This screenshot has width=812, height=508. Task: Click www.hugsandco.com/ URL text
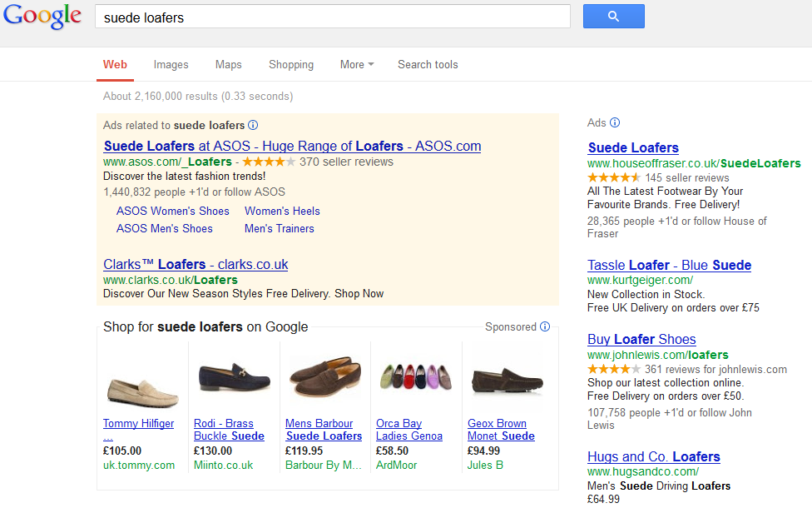pos(643,471)
